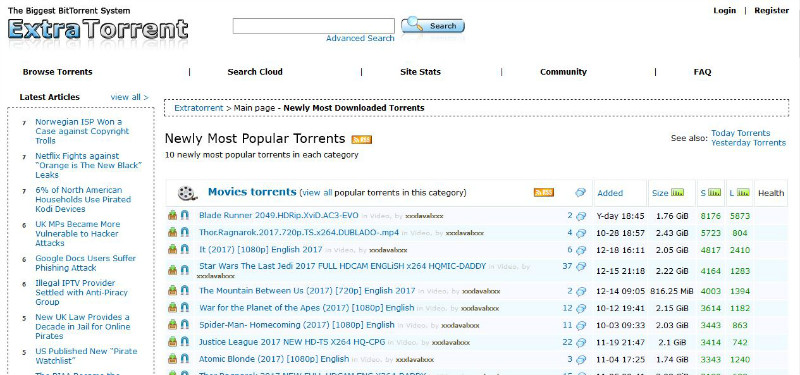Viewport: 800px width, 375px height.
Task: Open the comments bubble for Star Wars The Last Jedi
Action: [x=581, y=267]
